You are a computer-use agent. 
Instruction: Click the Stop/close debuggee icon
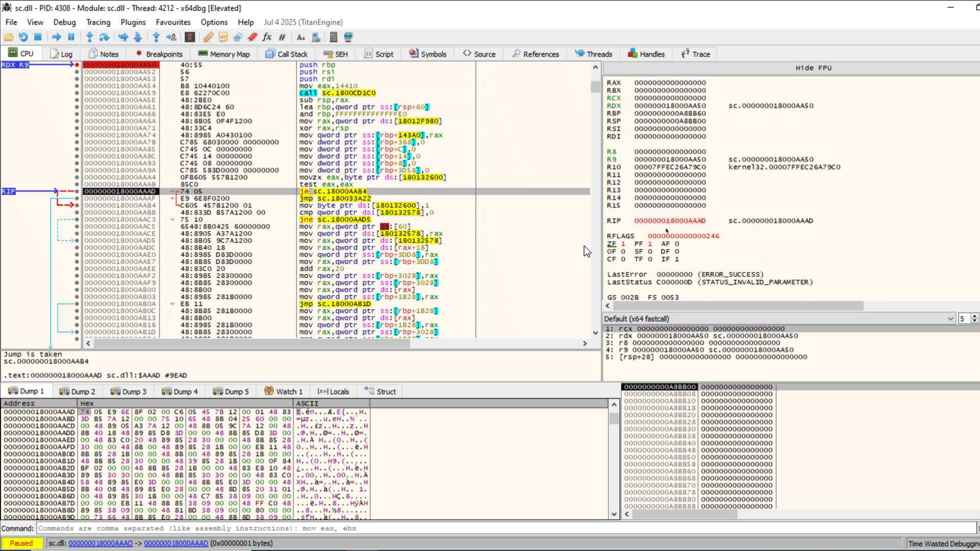pyautogui.click(x=38, y=37)
